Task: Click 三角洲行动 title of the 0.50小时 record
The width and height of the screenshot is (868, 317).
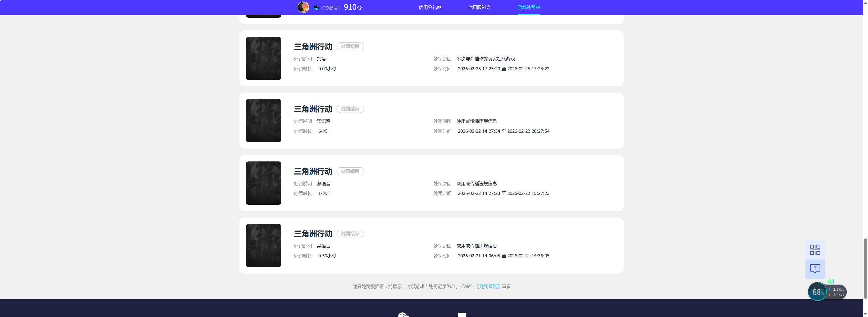Action: coord(313,234)
